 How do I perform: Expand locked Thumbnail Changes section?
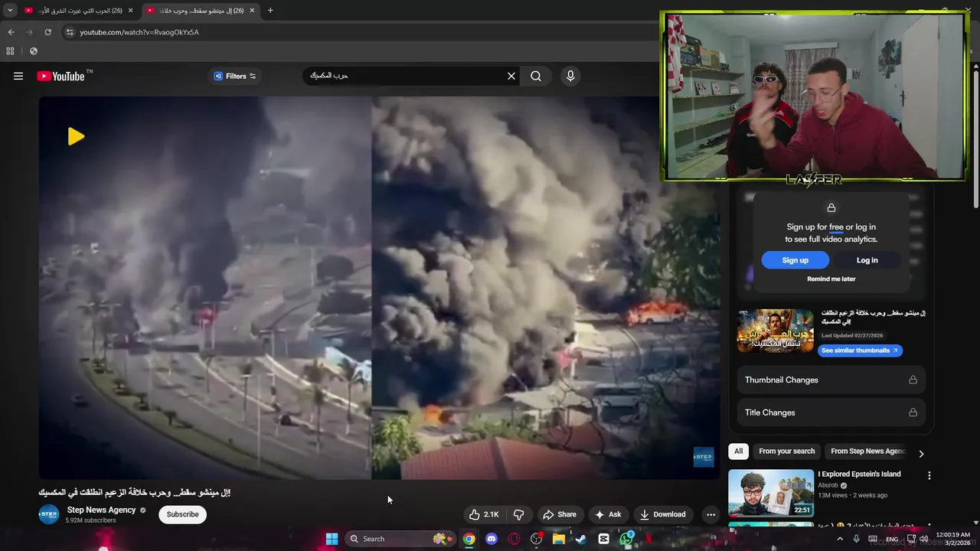831,380
